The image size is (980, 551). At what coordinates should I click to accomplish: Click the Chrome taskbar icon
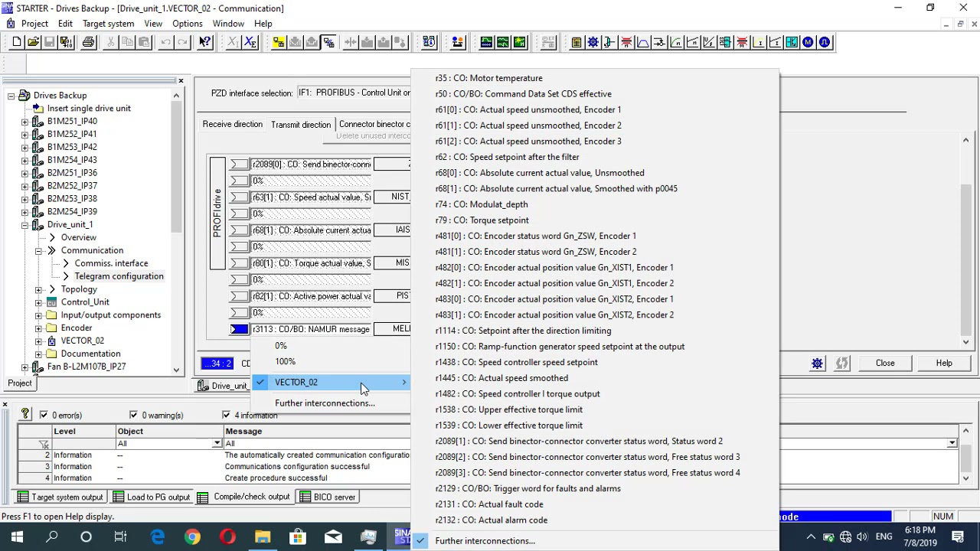[192, 537]
